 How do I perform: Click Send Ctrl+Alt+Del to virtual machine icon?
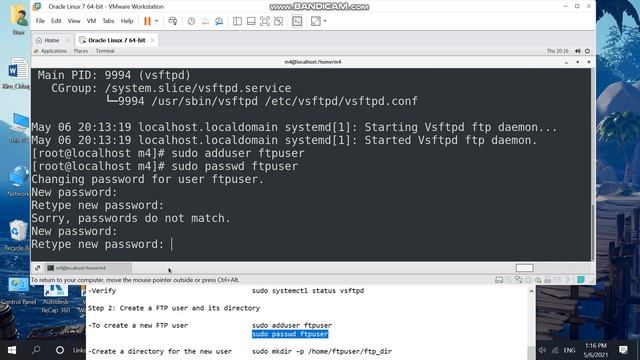point(173,21)
